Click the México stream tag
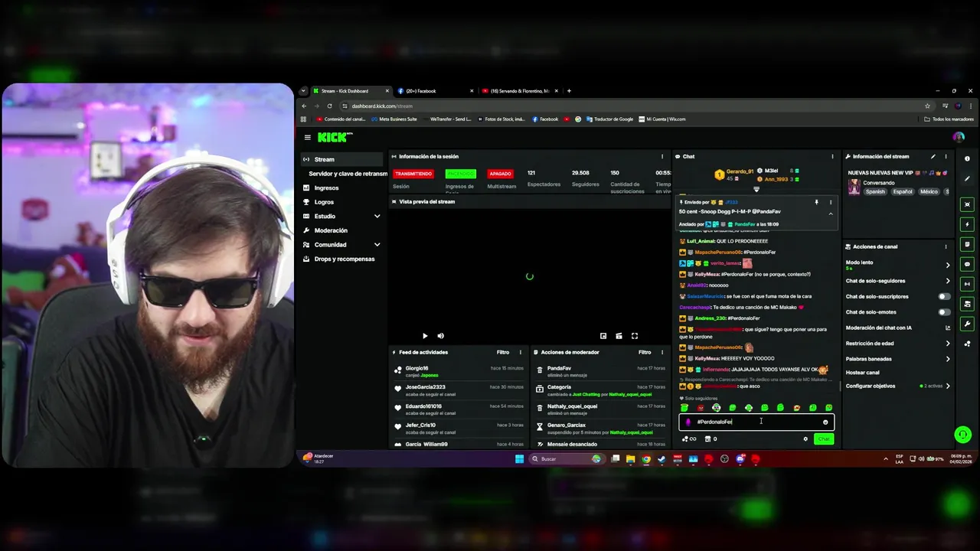Image resolution: width=980 pixels, height=551 pixels. (x=929, y=192)
